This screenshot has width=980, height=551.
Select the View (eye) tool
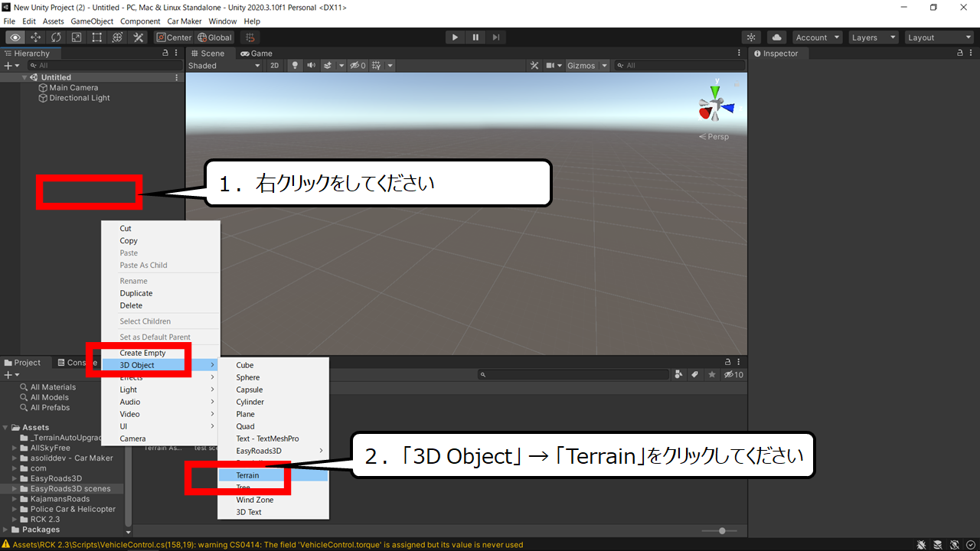click(15, 37)
